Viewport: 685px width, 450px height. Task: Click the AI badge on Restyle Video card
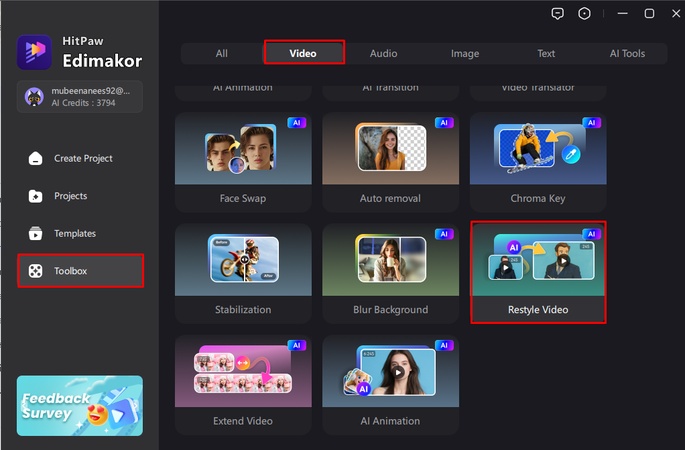click(x=592, y=234)
